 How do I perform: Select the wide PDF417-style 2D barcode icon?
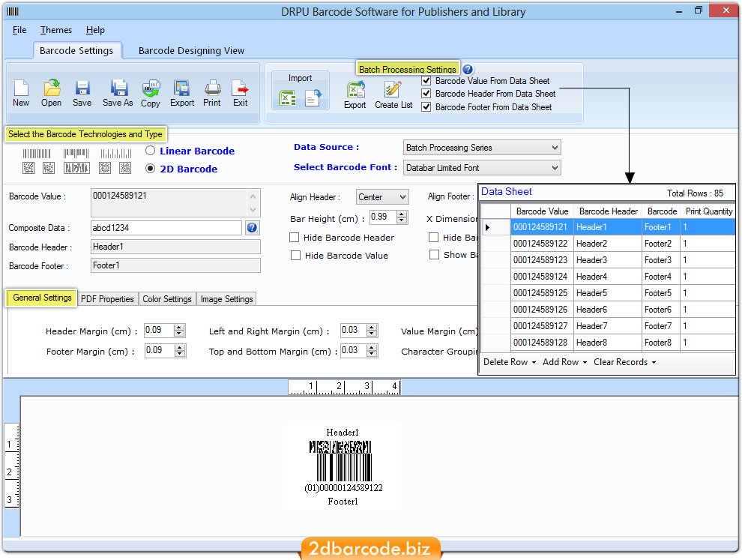point(76,168)
